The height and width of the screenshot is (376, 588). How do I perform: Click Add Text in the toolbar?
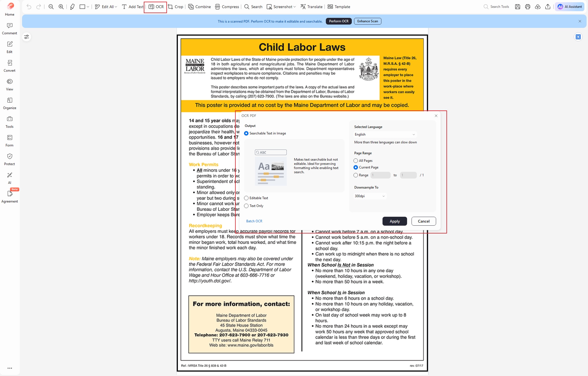(133, 7)
